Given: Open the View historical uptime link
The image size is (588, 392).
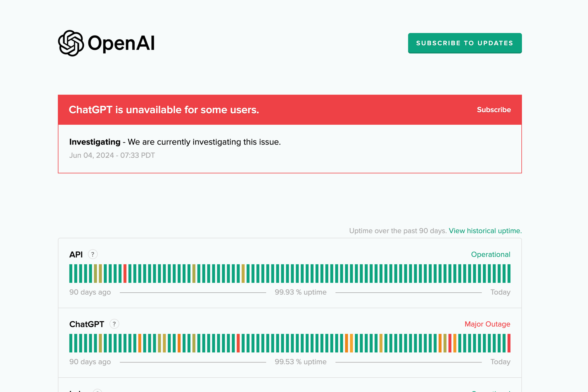Looking at the screenshot, I should click(x=485, y=231).
